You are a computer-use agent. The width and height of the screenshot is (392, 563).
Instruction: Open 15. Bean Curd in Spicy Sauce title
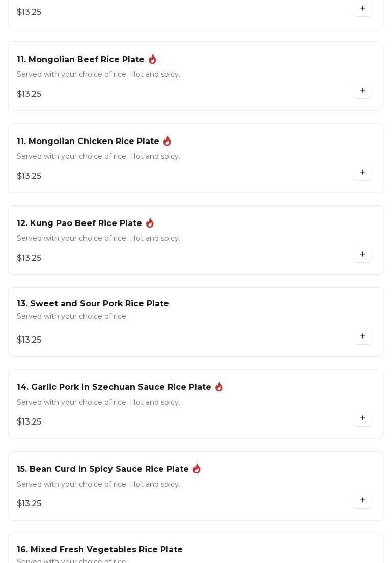[x=103, y=469]
